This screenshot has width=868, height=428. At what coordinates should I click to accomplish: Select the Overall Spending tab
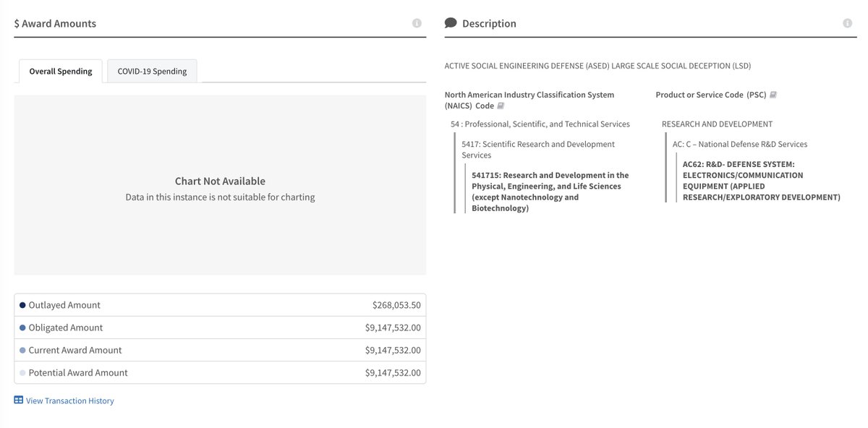(x=61, y=71)
